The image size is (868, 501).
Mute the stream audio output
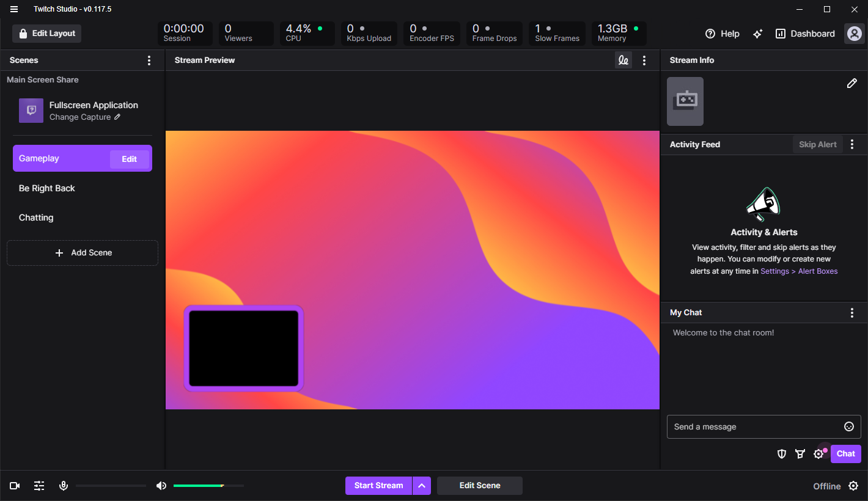(x=161, y=485)
